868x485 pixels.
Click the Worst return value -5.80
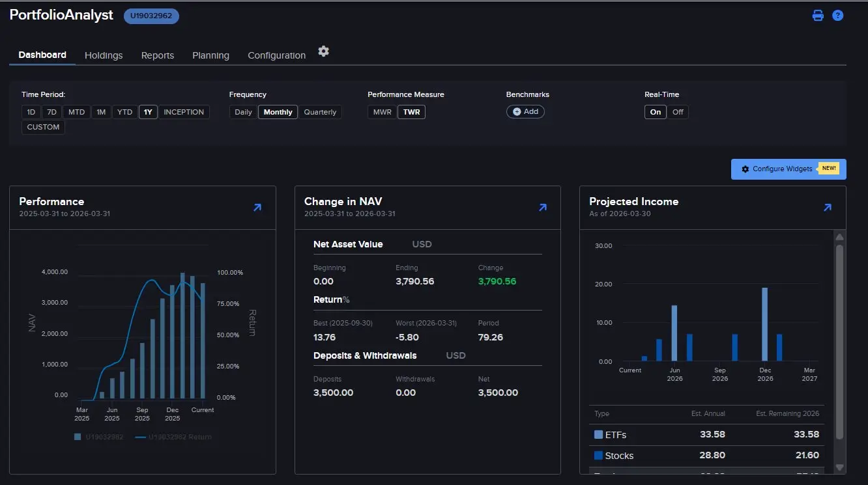(x=407, y=337)
